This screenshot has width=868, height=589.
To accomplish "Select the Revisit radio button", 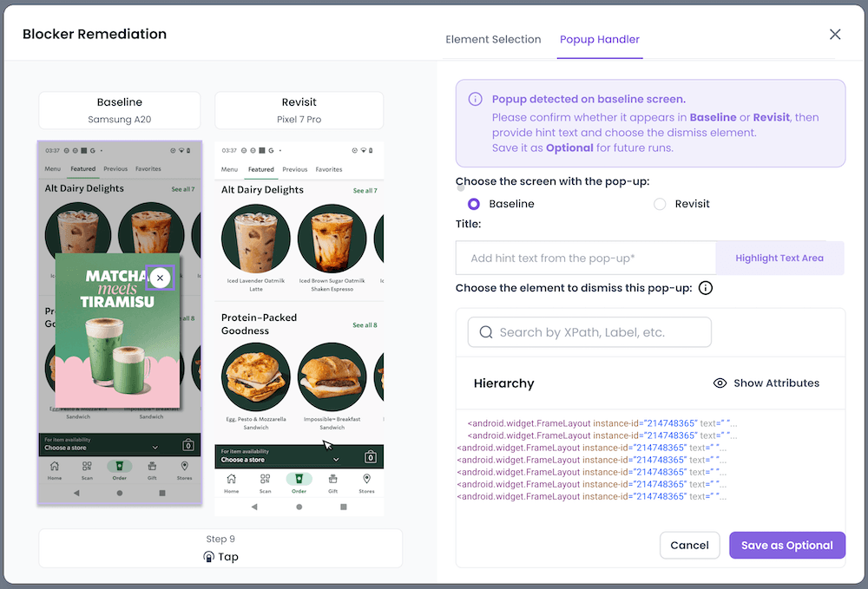I will [x=660, y=204].
